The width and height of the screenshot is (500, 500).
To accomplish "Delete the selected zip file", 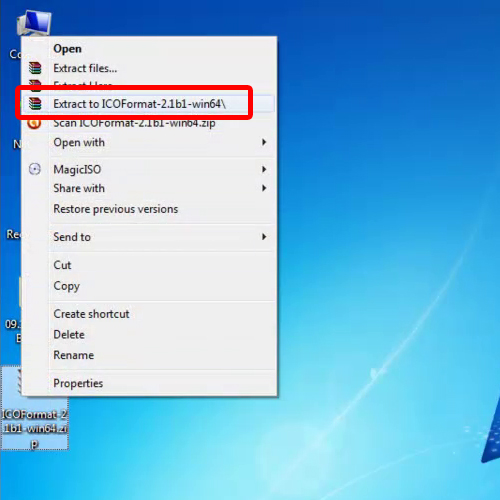I will point(149,334).
